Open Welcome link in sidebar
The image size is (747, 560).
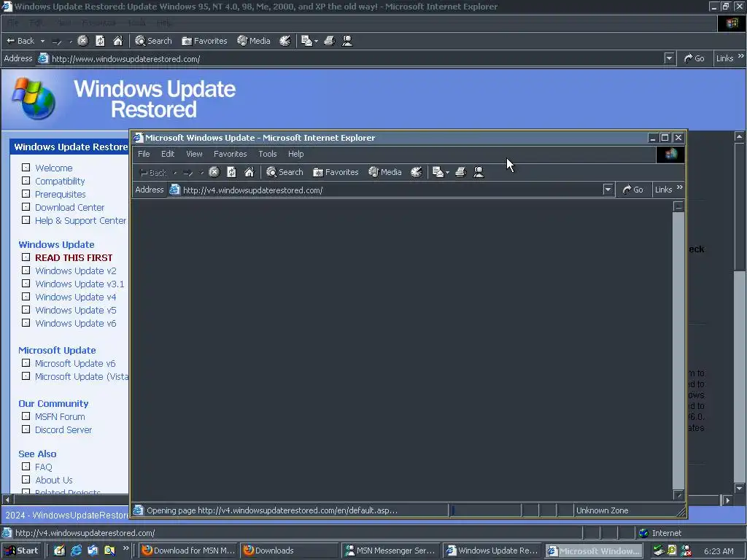(54, 168)
